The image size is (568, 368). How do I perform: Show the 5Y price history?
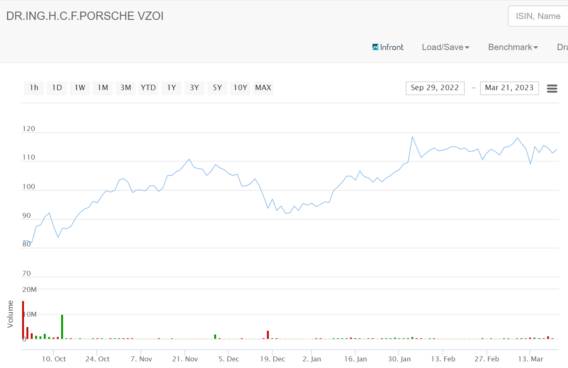click(x=217, y=88)
